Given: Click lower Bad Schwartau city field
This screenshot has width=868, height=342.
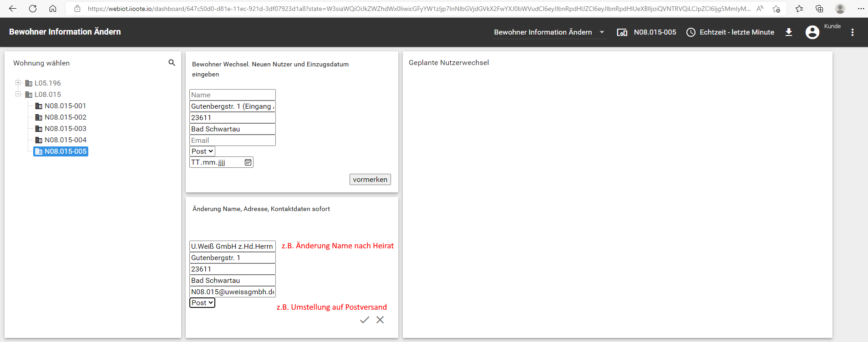Looking at the screenshot, I should (233, 281).
